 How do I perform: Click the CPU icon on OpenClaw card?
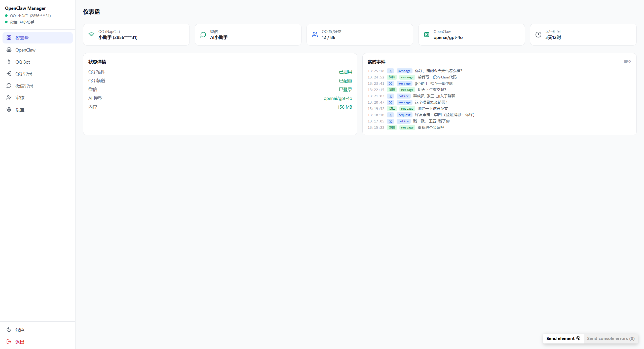427,35
